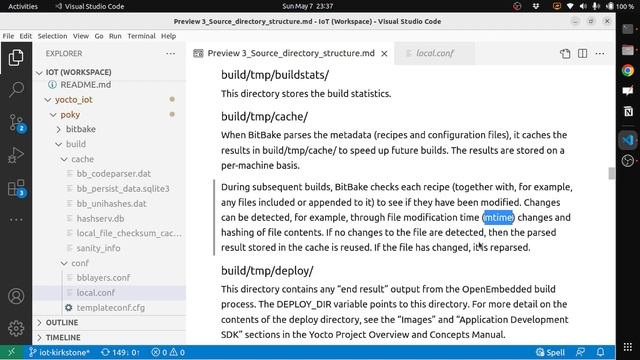
Task: Open clock Sun May 7 23:37
Action: pos(307,6)
